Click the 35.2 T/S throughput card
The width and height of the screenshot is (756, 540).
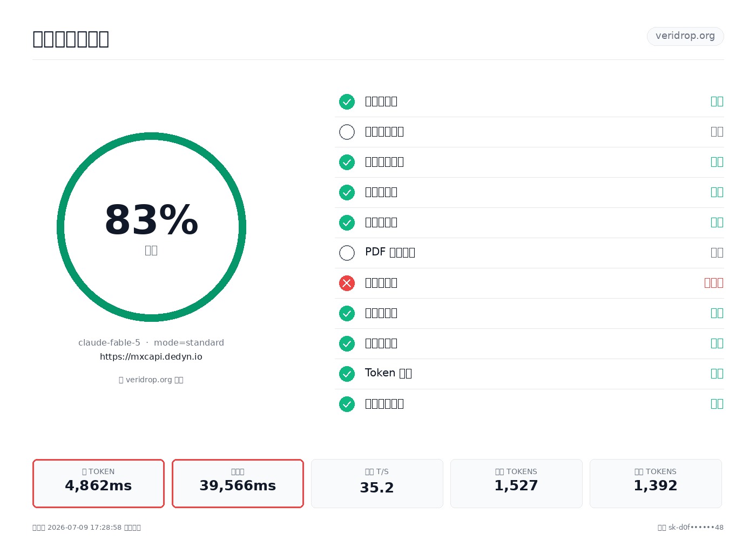[377, 483]
